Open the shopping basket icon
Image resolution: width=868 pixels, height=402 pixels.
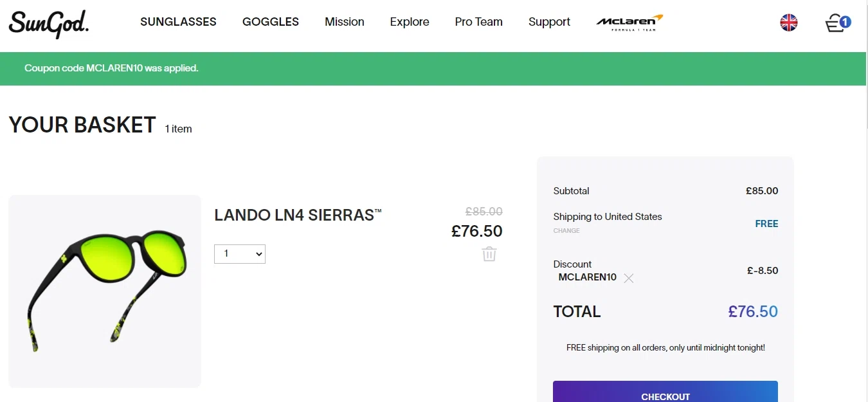(835, 24)
